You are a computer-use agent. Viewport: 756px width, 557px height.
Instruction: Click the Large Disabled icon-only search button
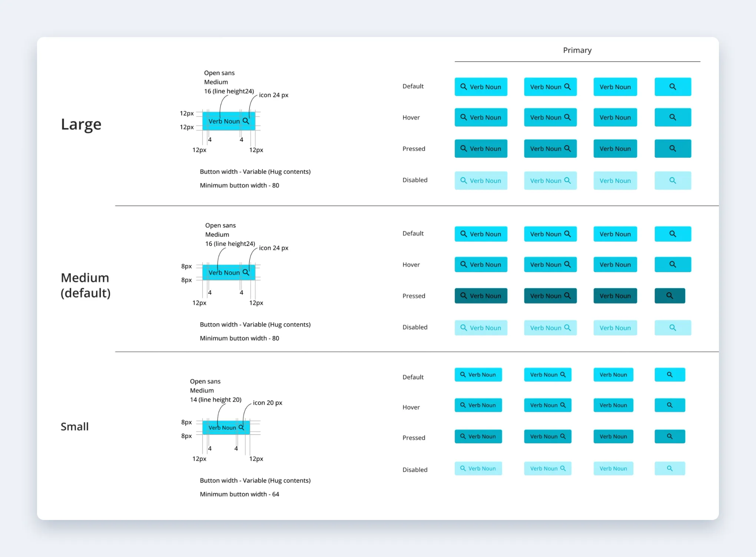pyautogui.click(x=673, y=181)
